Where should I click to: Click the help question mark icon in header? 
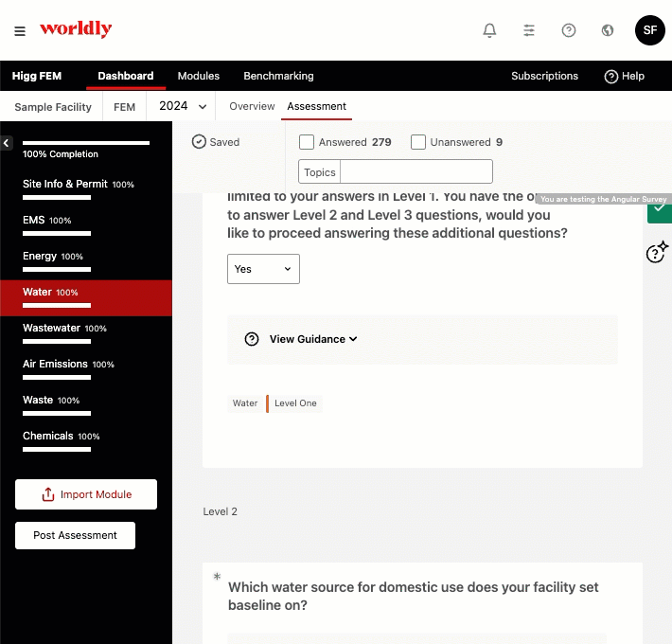click(569, 30)
